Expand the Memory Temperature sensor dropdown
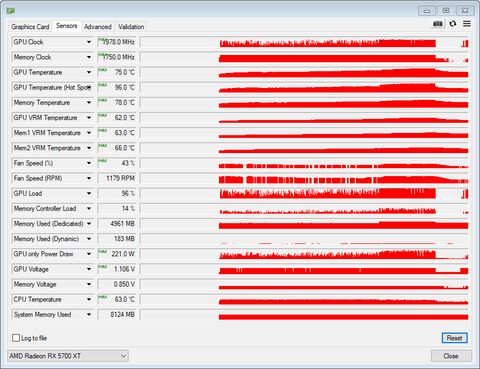 click(x=89, y=103)
